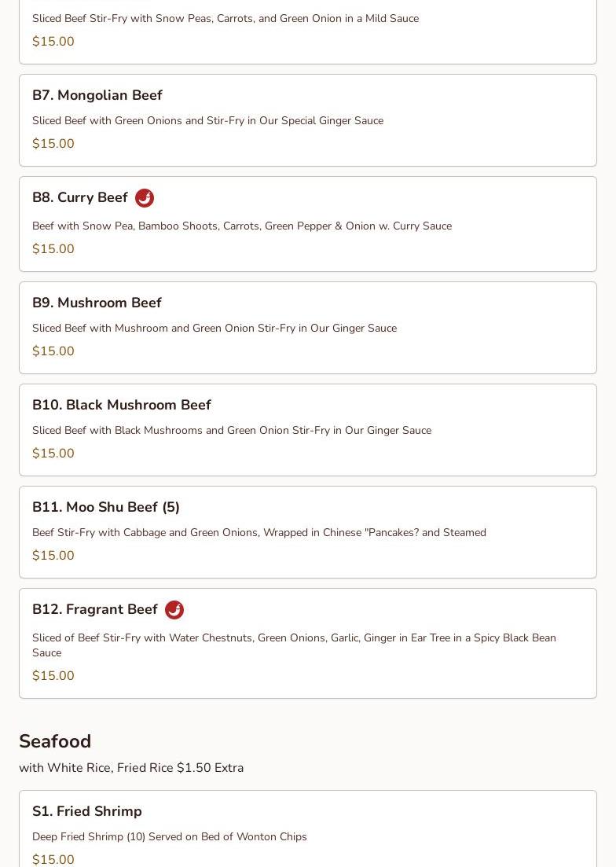The image size is (616, 867).
Task: Select B11. Moo Shu Beef (5)
Action: [x=106, y=507]
